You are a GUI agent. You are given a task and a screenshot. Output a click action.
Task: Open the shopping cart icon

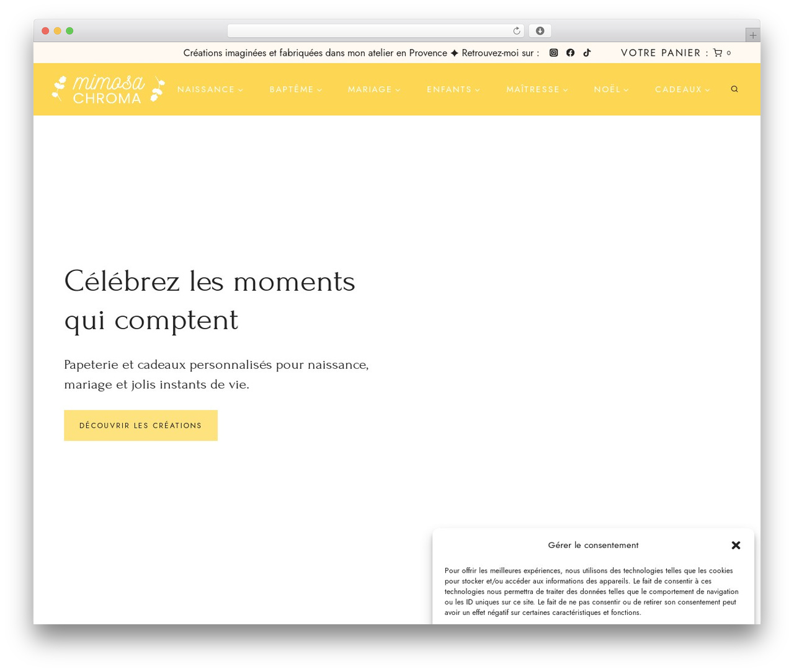point(718,53)
